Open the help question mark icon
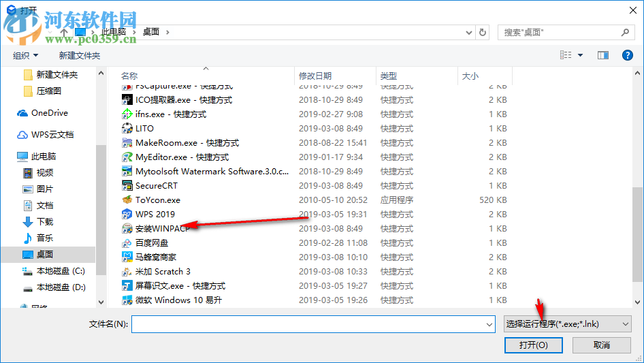This screenshot has width=644, height=363. click(x=627, y=55)
